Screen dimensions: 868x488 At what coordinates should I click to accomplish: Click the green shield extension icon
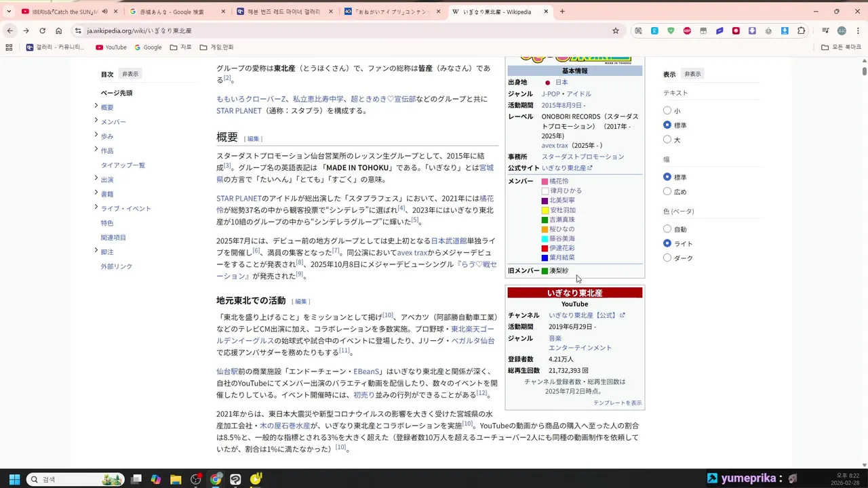click(671, 30)
